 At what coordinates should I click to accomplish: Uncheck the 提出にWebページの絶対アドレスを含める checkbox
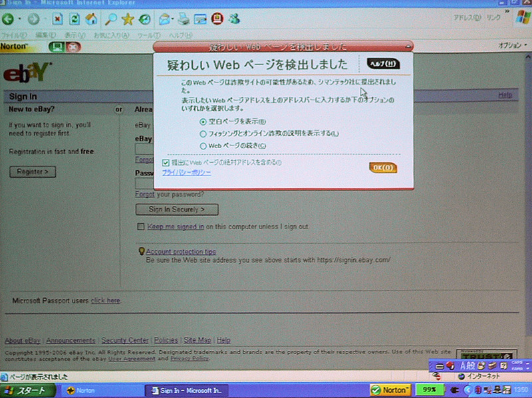click(166, 163)
